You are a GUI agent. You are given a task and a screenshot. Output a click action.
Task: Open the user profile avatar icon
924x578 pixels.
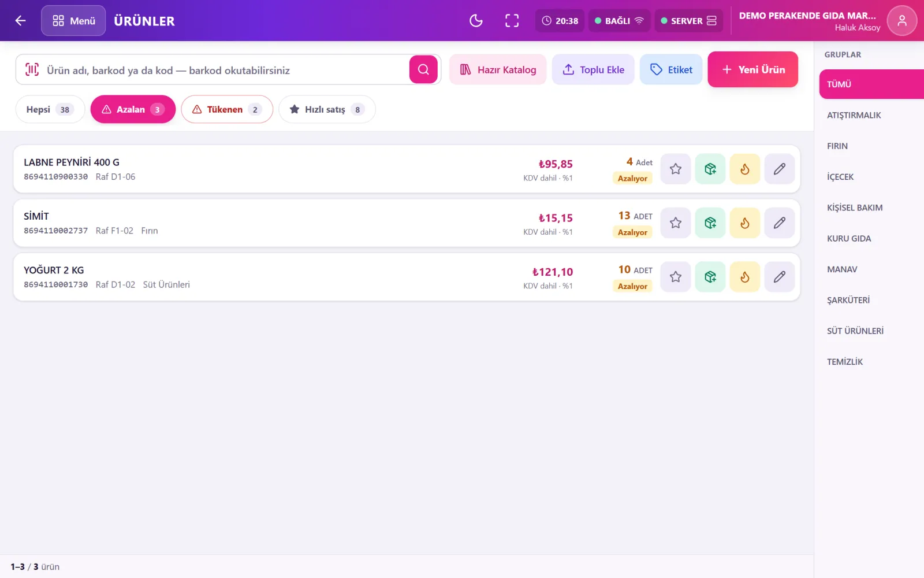coord(901,21)
